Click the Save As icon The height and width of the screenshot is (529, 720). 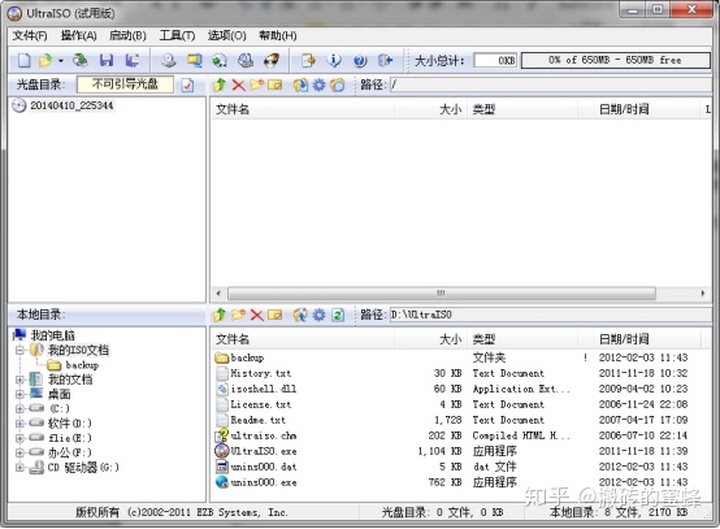pos(132,61)
